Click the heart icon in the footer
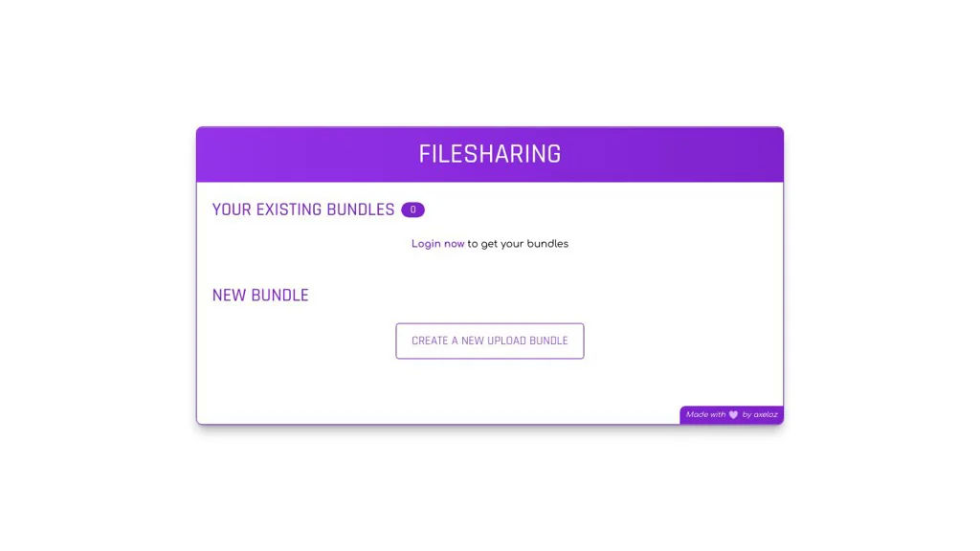The image size is (980, 551). [733, 415]
